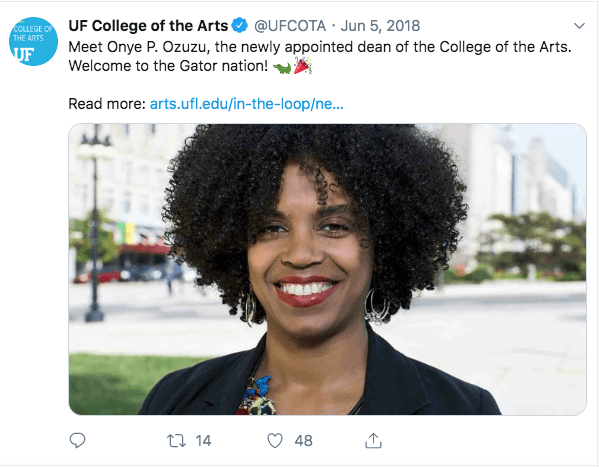Click the party popper emoji
This screenshot has width=599, height=467.
pos(303,65)
